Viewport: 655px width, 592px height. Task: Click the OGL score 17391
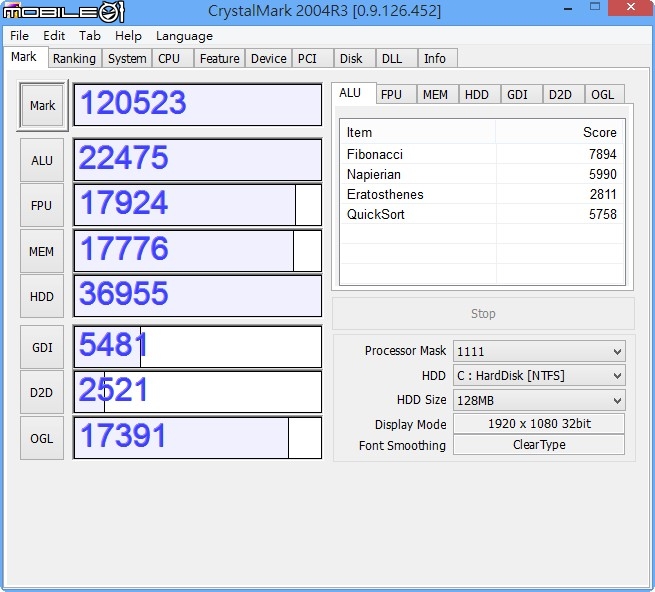(198, 438)
